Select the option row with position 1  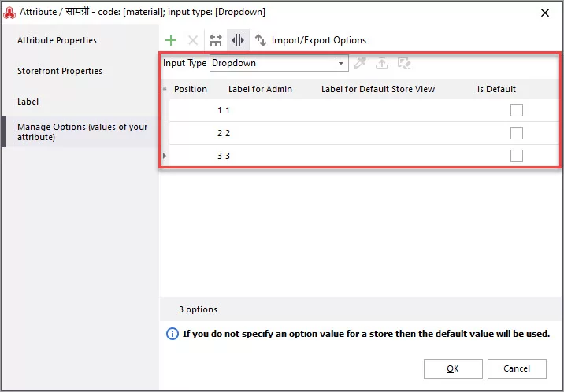coord(363,110)
